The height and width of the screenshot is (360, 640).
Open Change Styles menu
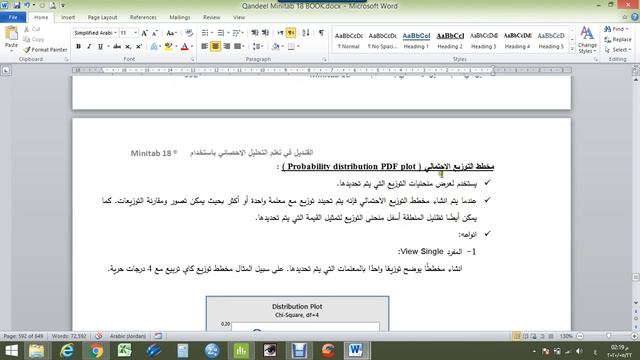point(587,40)
